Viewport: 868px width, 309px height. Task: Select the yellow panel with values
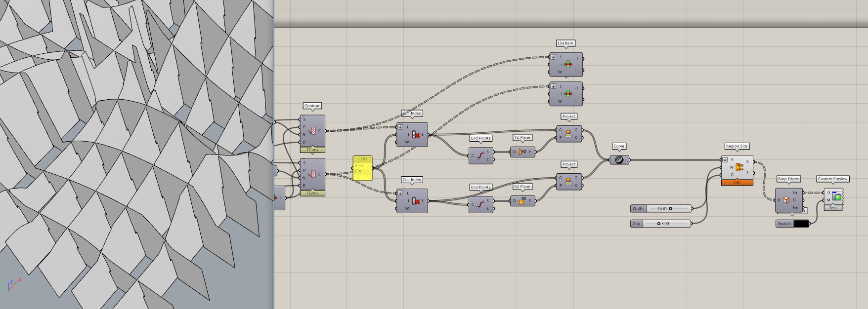[363, 168]
